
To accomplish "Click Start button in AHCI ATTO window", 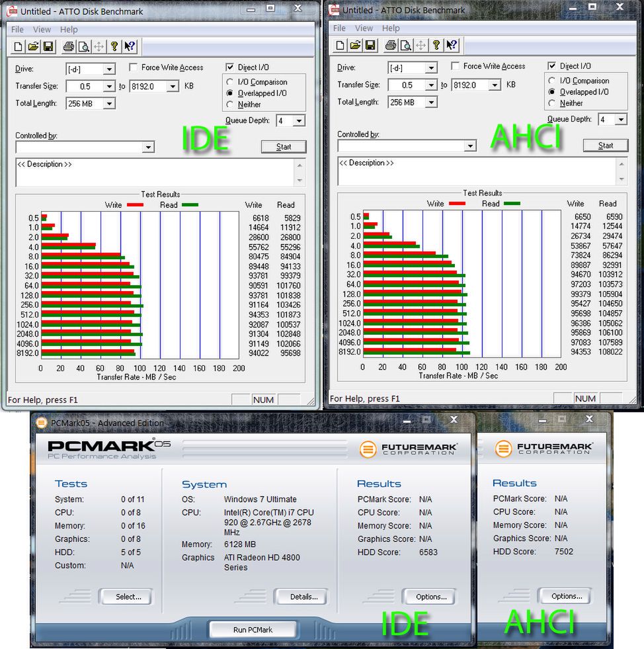I will coord(606,146).
